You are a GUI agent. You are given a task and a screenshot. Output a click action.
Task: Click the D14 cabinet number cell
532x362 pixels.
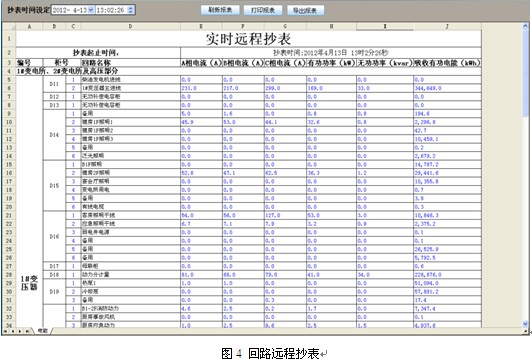click(x=54, y=135)
